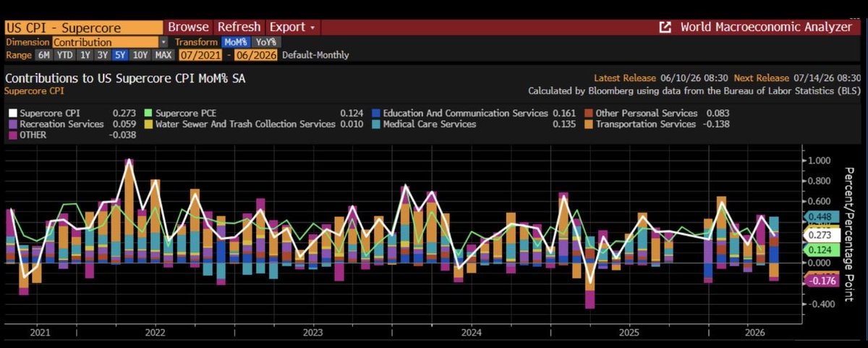Set range to 1Y
This screenshot has width=868, height=348.
coord(85,55)
